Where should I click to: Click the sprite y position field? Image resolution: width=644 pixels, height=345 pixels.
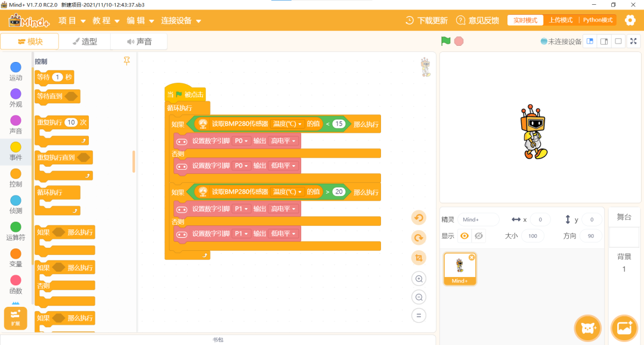[592, 219]
